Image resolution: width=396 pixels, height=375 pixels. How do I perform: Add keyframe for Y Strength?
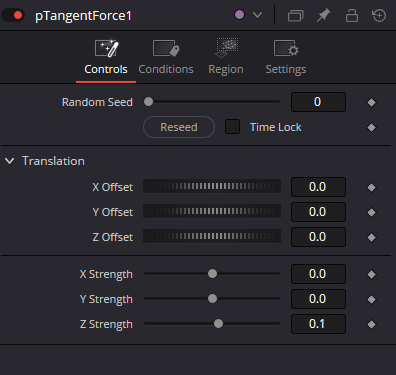coord(371,299)
